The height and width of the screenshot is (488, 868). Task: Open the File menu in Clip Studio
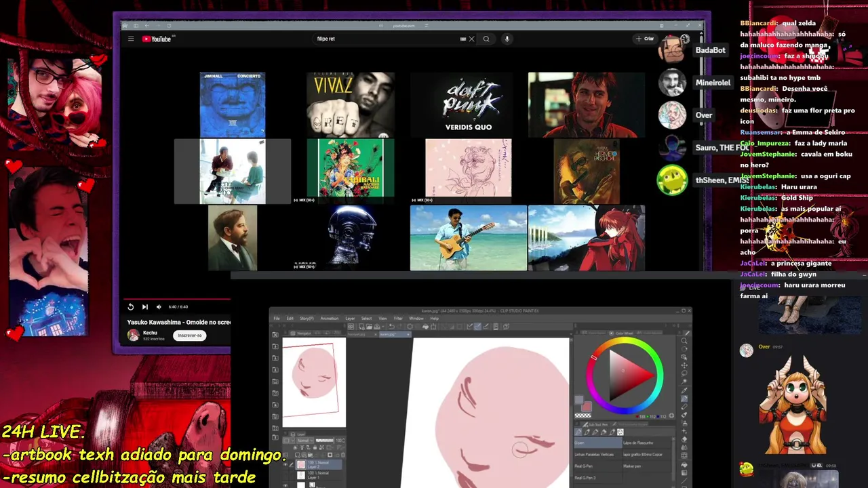(277, 319)
